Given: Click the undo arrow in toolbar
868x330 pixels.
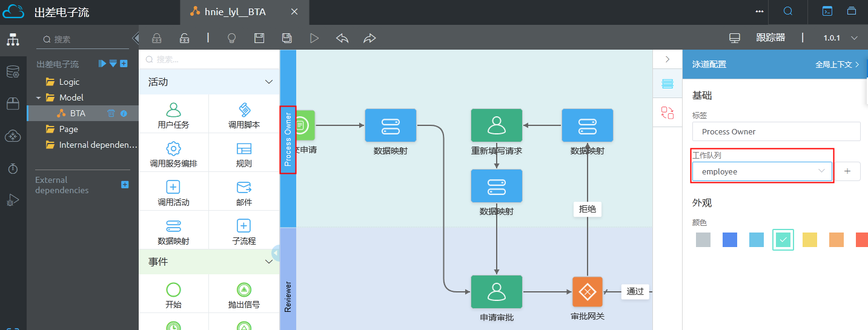Looking at the screenshot, I should (x=342, y=38).
